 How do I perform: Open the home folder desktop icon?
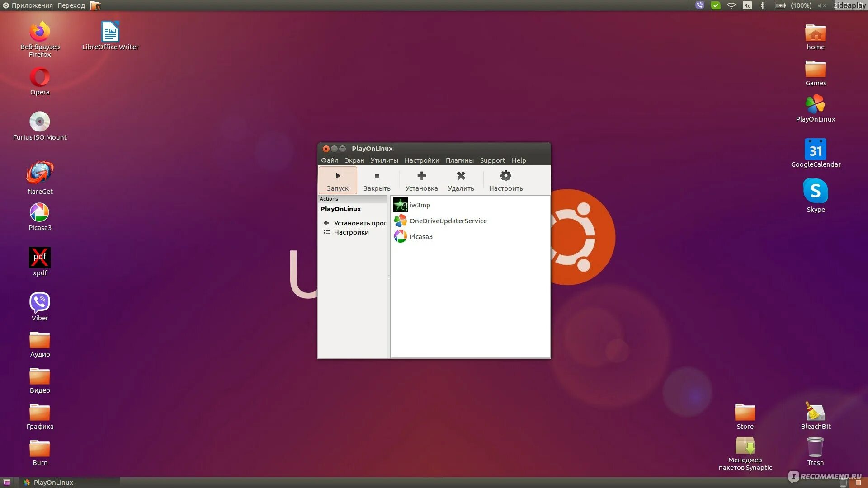click(816, 37)
